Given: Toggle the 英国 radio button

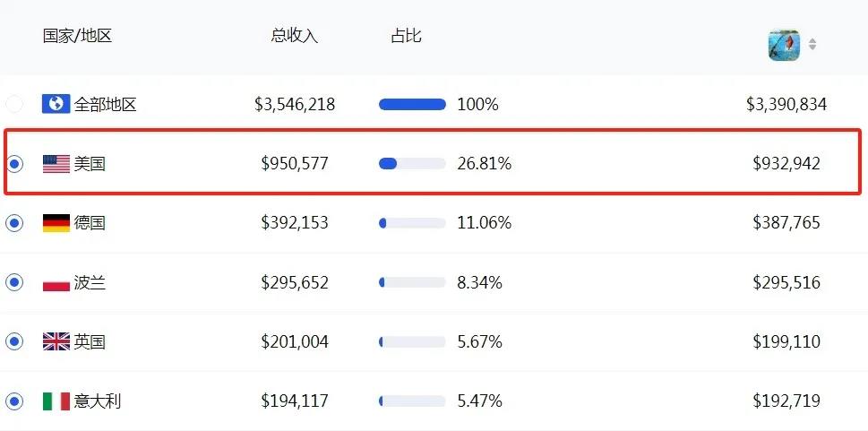Looking at the screenshot, I should click(x=13, y=341).
